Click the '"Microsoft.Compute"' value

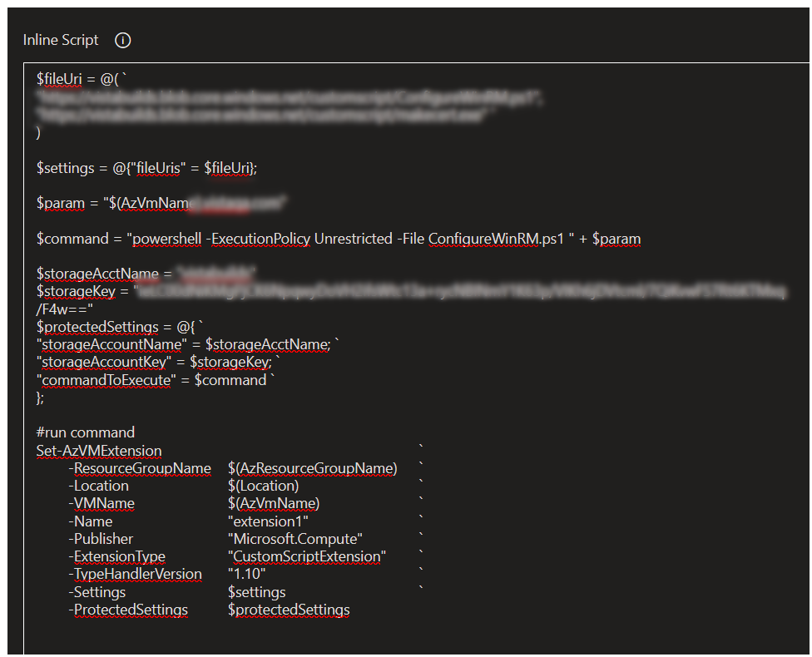[295, 539]
